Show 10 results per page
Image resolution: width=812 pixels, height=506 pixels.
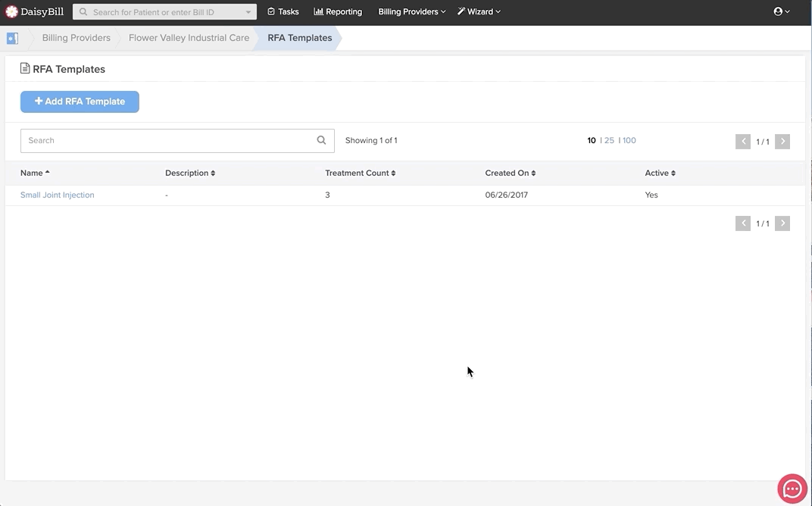click(x=592, y=140)
